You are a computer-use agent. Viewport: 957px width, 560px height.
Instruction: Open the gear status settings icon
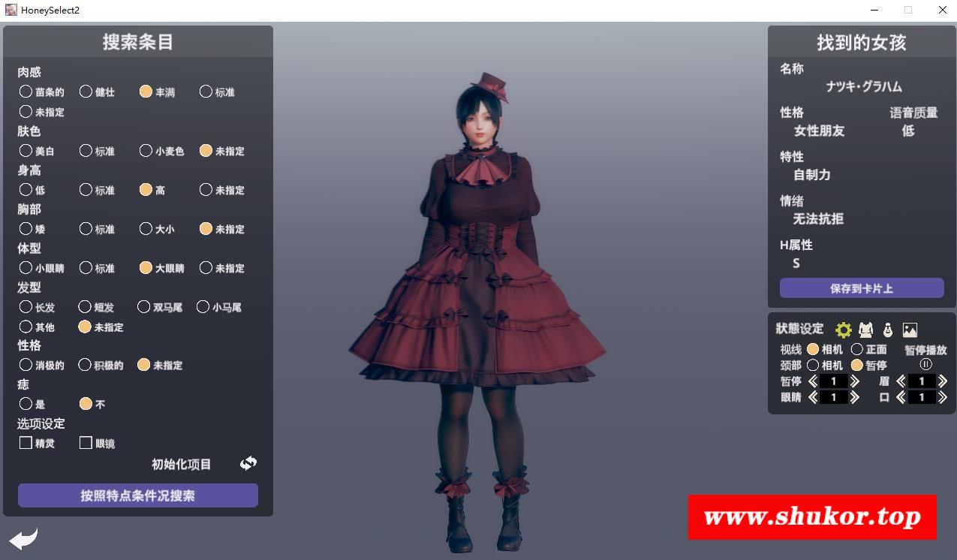click(844, 330)
